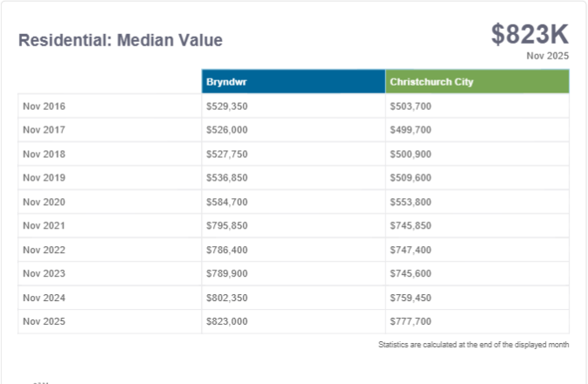The width and height of the screenshot is (588, 384).
Task: Click the $789,900 cell
Action: [x=226, y=273]
